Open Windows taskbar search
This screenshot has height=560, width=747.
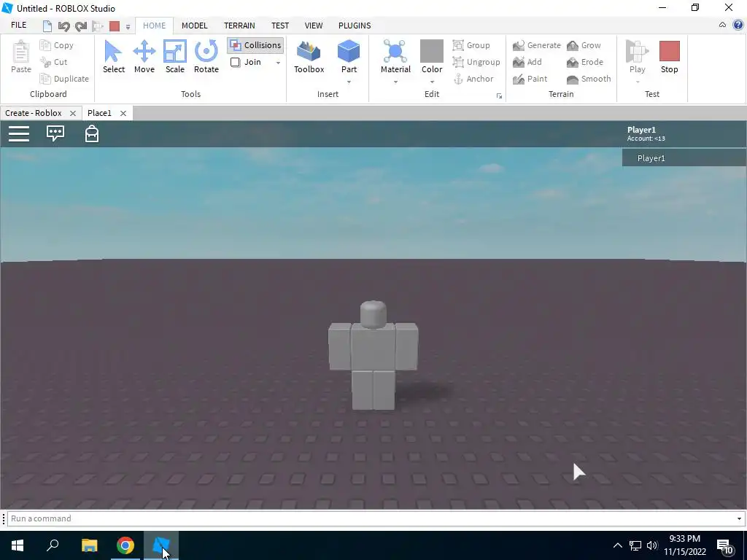(53, 545)
